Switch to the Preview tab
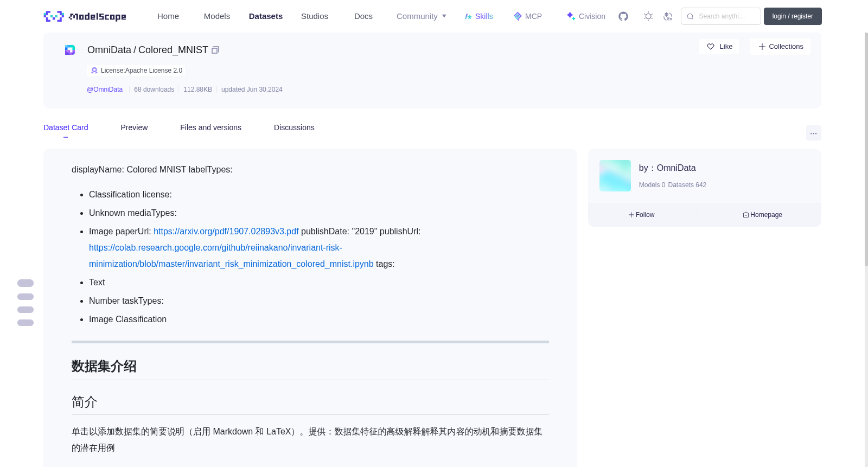 tap(134, 127)
